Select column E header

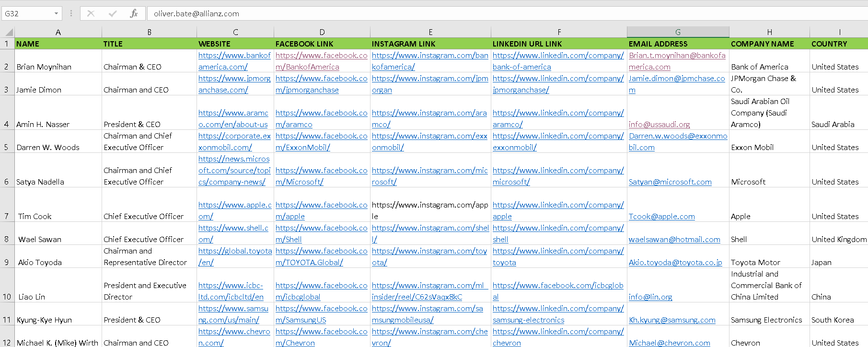[x=430, y=32]
